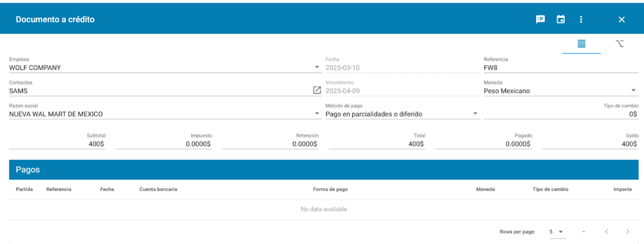Sort by Partida column header
The image size is (644, 244).
[x=24, y=189]
